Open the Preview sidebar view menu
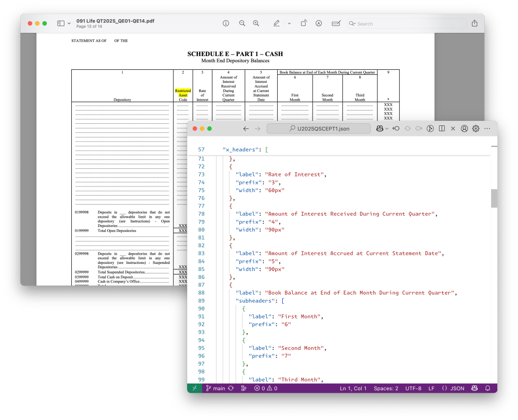This screenshot has width=518, height=420. 64,23
